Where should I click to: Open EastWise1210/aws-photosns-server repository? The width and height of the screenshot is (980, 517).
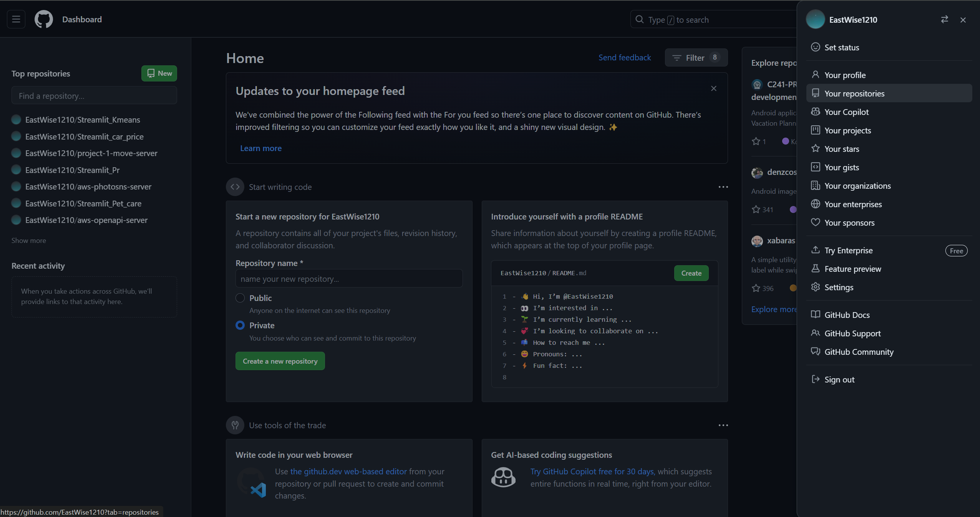point(88,186)
